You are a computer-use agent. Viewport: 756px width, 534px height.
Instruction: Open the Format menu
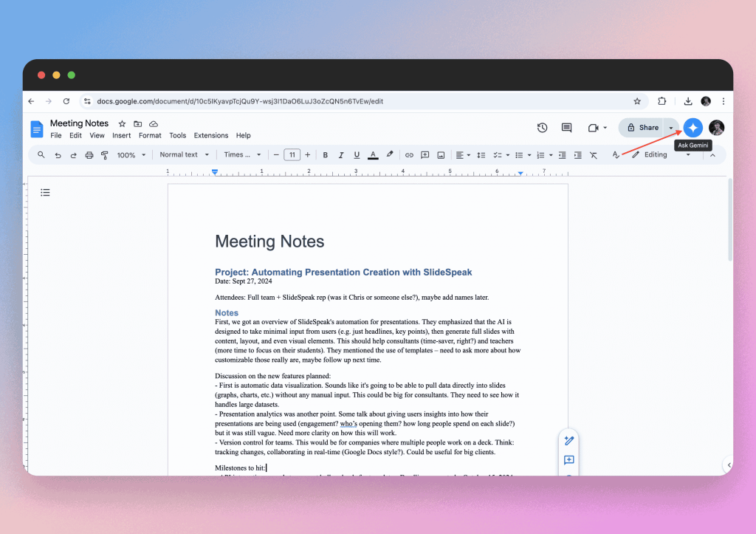click(150, 136)
